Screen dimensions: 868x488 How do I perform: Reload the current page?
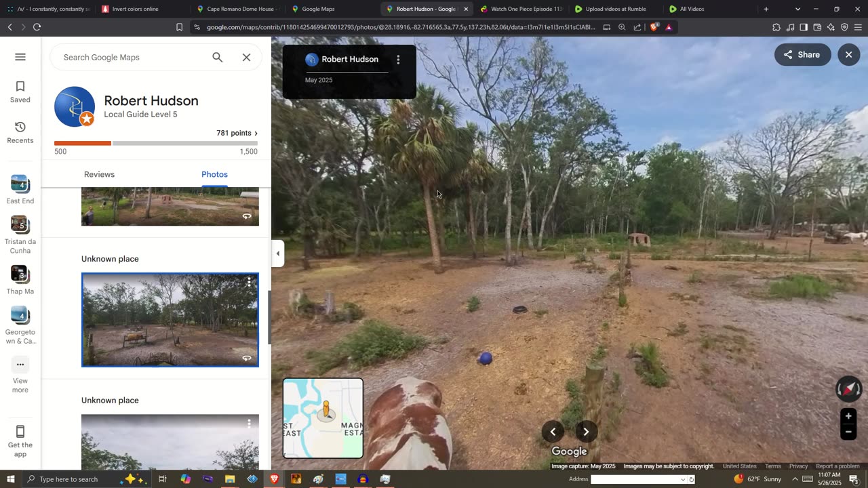click(x=37, y=27)
